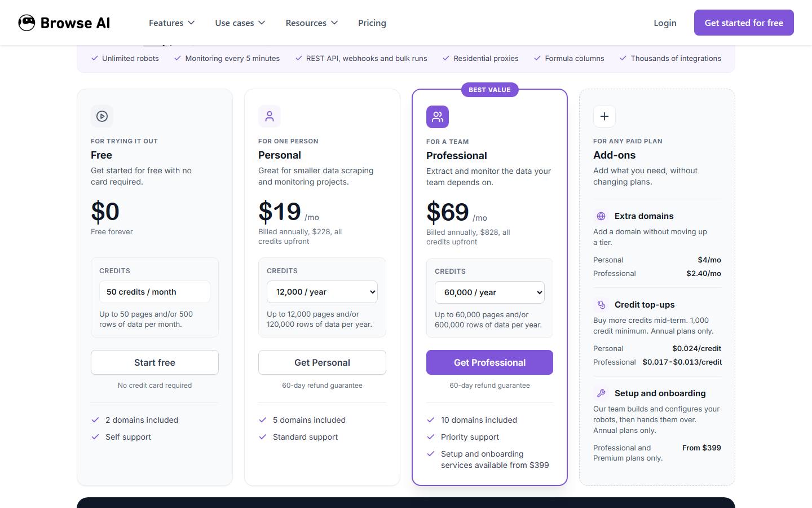
Task: Click the Setup and onboarding wrench icon
Action: pos(601,393)
